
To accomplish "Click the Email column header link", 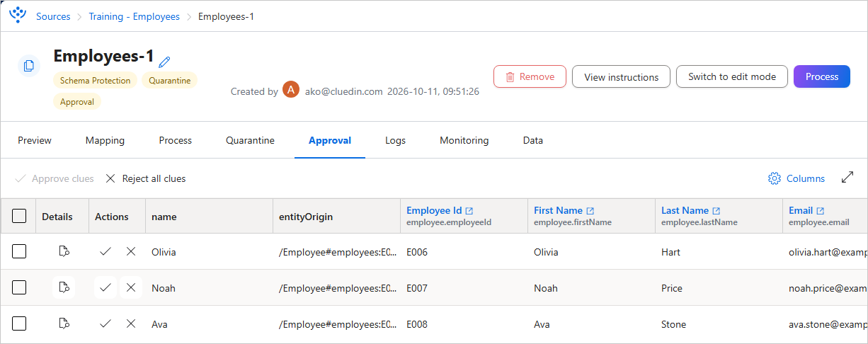I will point(801,210).
